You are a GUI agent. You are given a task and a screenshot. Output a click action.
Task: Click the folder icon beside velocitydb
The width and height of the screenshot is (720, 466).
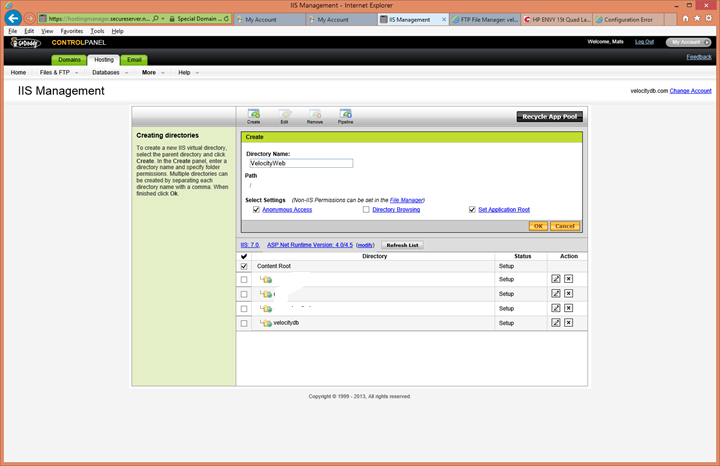[266, 323]
